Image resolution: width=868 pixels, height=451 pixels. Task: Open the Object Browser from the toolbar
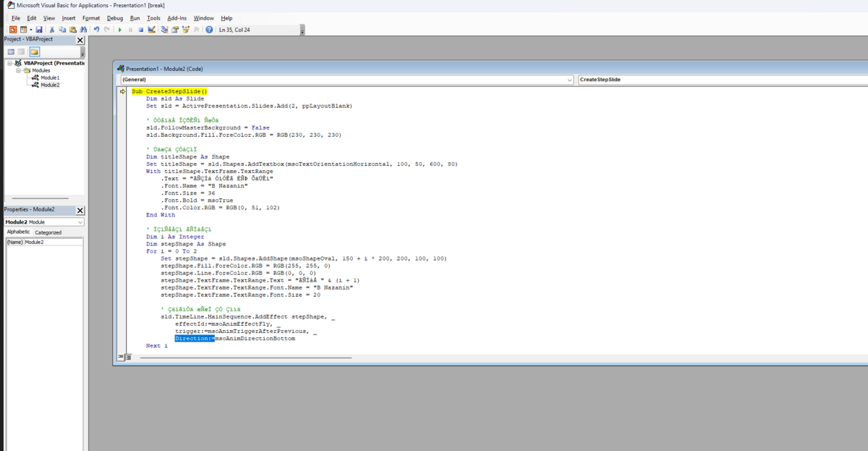click(x=186, y=30)
